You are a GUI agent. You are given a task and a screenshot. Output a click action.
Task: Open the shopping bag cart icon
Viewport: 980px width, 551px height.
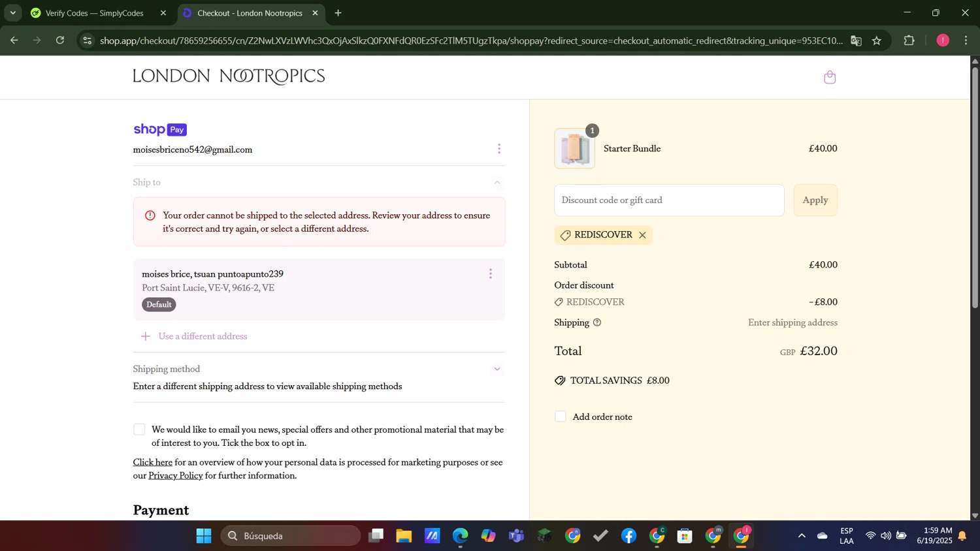pyautogui.click(x=830, y=77)
